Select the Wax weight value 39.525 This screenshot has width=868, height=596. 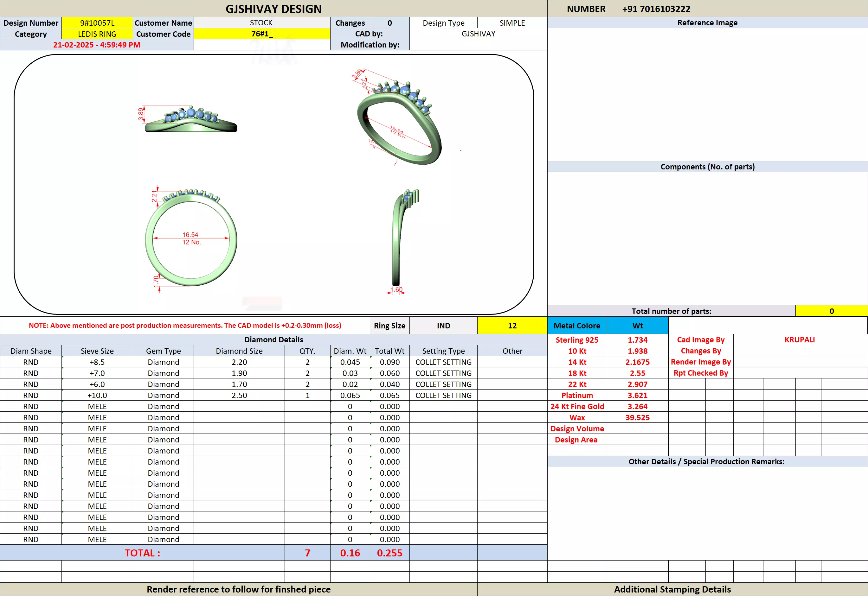(x=637, y=417)
